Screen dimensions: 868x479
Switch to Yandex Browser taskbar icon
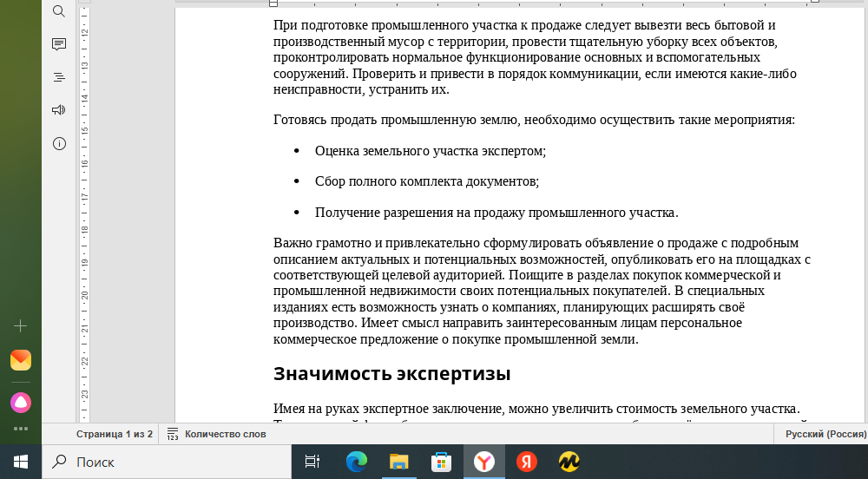tap(483, 462)
